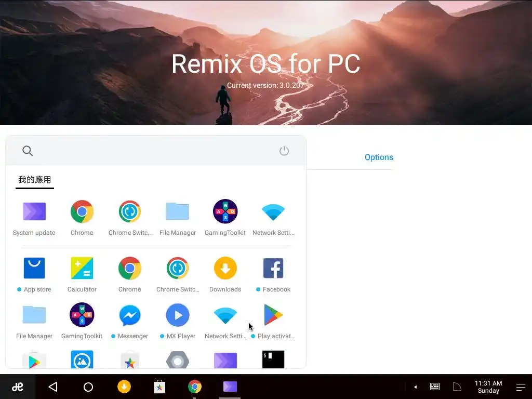Launch the Facebook app
The image size is (532, 399).
click(x=273, y=268)
